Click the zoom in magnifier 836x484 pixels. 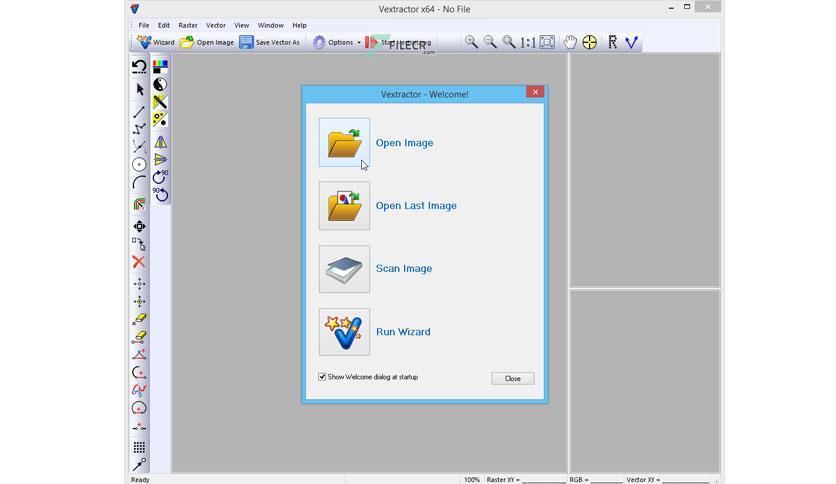(x=471, y=42)
